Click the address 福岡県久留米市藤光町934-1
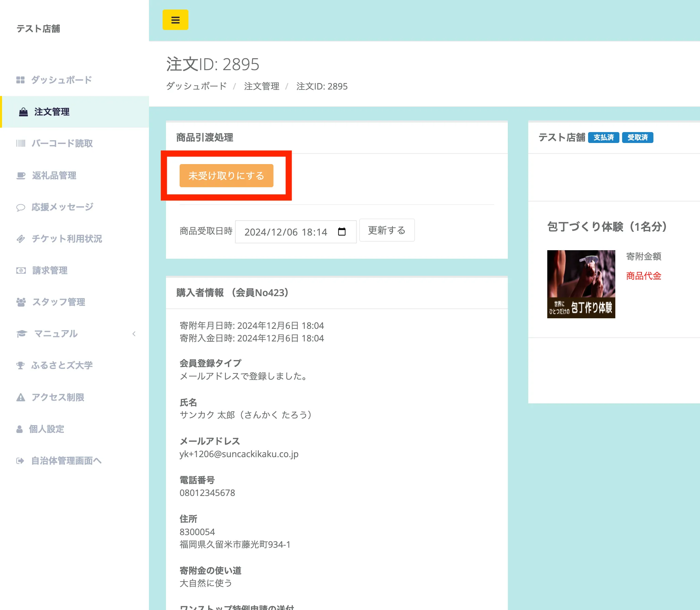 pyautogui.click(x=235, y=544)
